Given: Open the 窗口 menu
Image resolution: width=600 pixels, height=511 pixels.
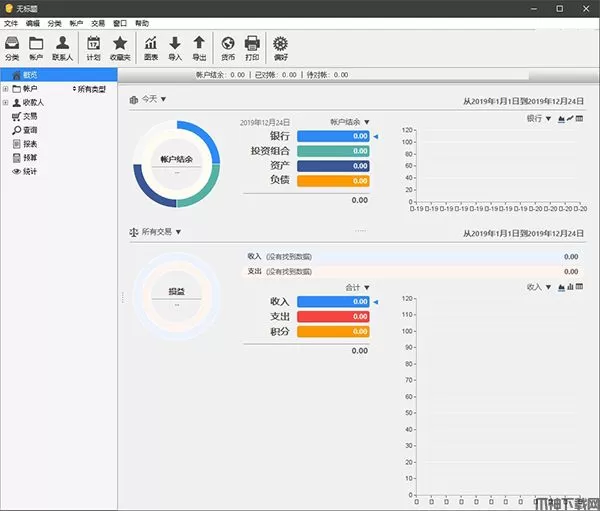Looking at the screenshot, I should (120, 23).
